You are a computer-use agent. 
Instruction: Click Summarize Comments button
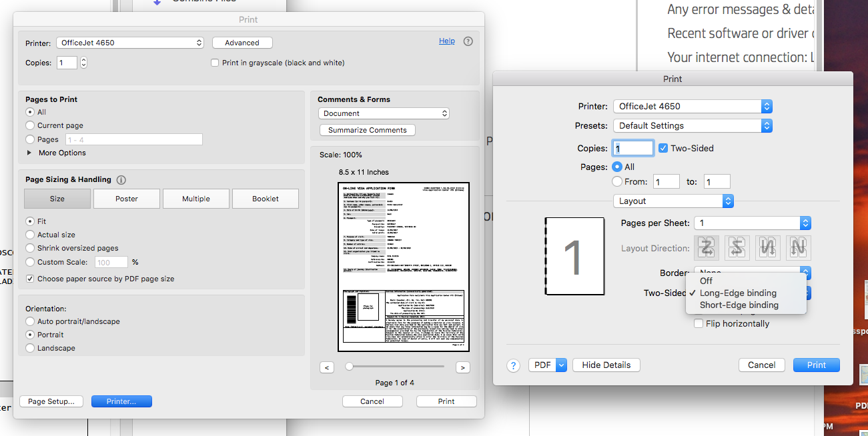368,130
